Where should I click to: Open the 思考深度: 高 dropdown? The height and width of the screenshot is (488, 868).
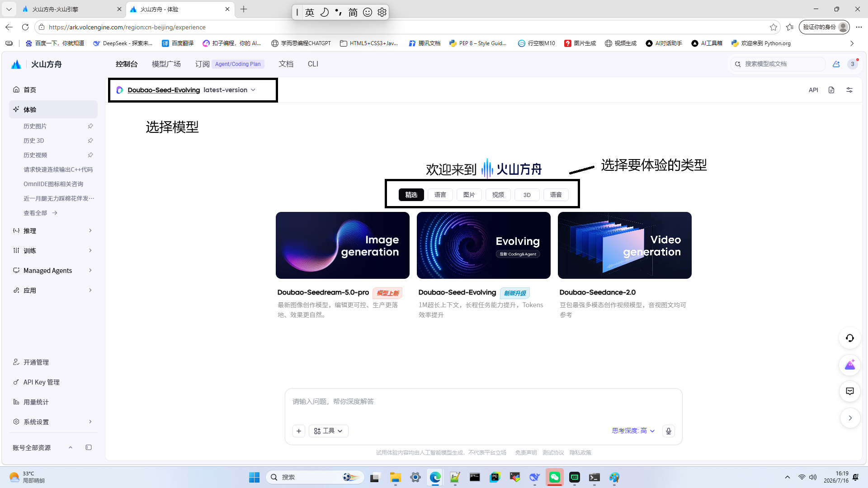click(633, 431)
